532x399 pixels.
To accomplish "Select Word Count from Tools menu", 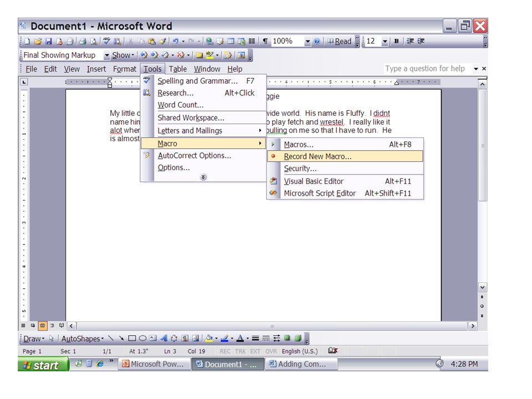I will point(203,105).
